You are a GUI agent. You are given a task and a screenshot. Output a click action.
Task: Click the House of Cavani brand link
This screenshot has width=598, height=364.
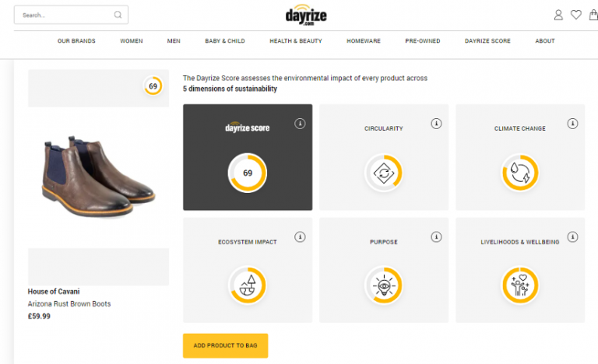point(54,292)
